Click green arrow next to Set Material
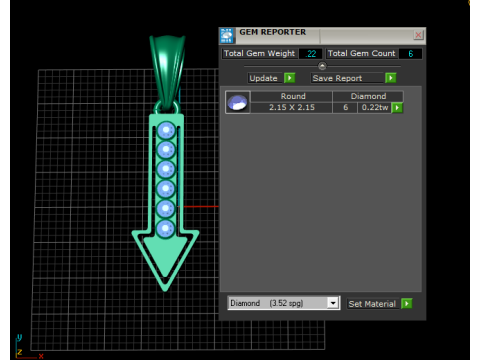 coord(406,304)
